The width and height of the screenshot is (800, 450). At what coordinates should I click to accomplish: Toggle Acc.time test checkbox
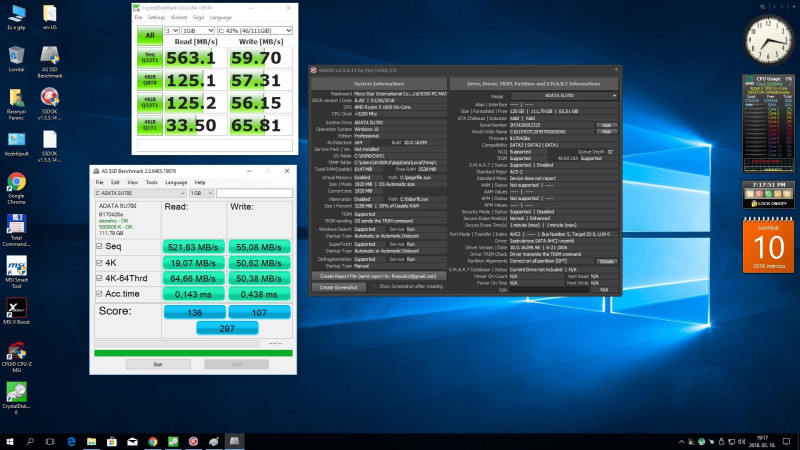(x=99, y=293)
